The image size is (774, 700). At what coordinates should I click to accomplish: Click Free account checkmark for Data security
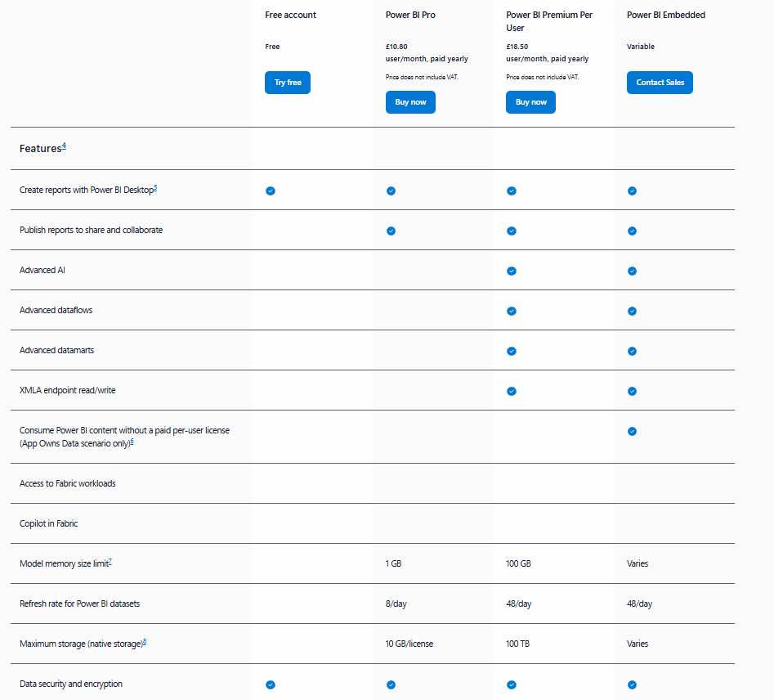[271, 684]
